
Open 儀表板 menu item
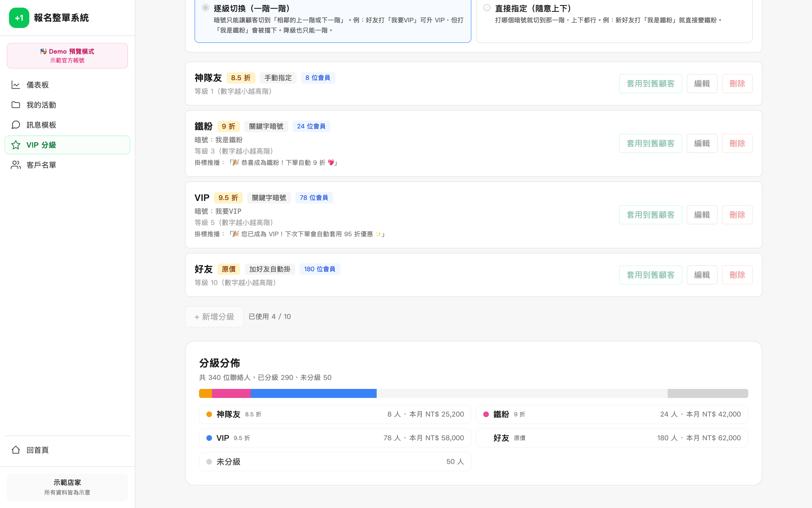coord(67,85)
